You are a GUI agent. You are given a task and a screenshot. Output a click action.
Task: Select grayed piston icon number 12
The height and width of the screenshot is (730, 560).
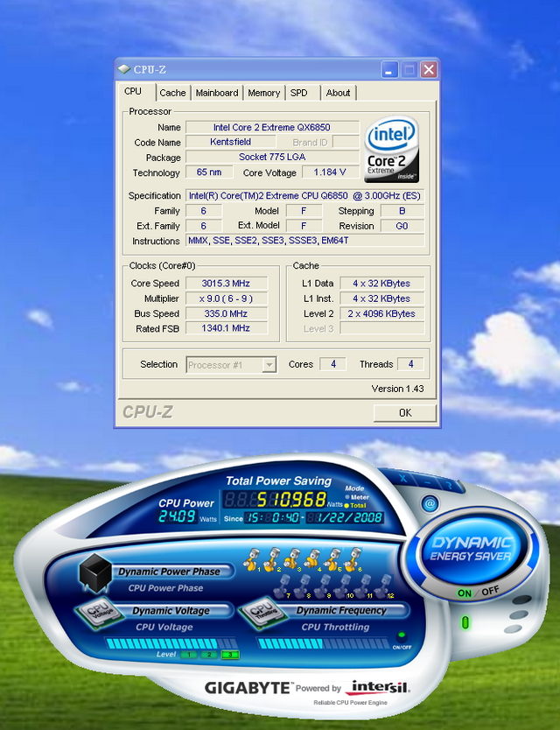[384, 586]
